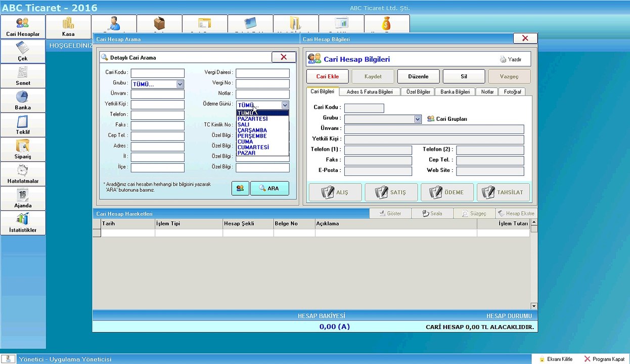Click the ALIŞ purchase button

[x=335, y=193]
